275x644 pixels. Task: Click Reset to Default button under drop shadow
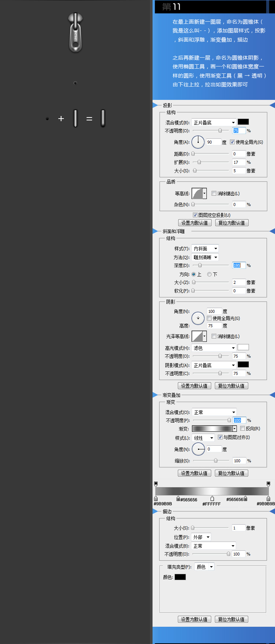(232, 223)
